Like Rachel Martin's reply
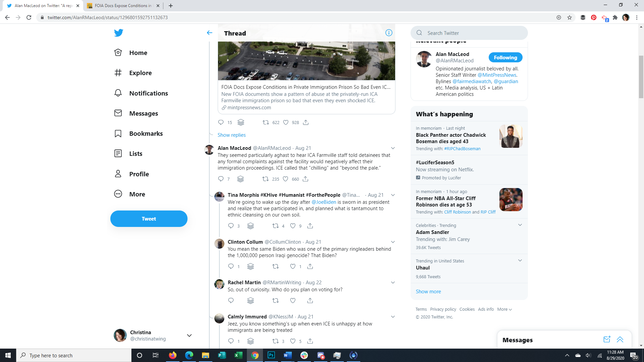 [x=293, y=301]
